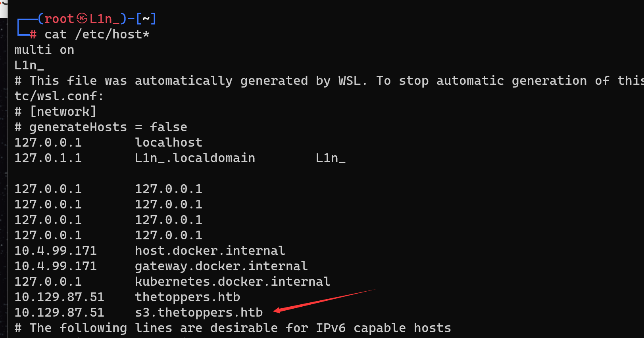The image size is (644, 338).
Task: Click the red arrow pointing at s3.thetoppers.htb
Action: point(324,301)
